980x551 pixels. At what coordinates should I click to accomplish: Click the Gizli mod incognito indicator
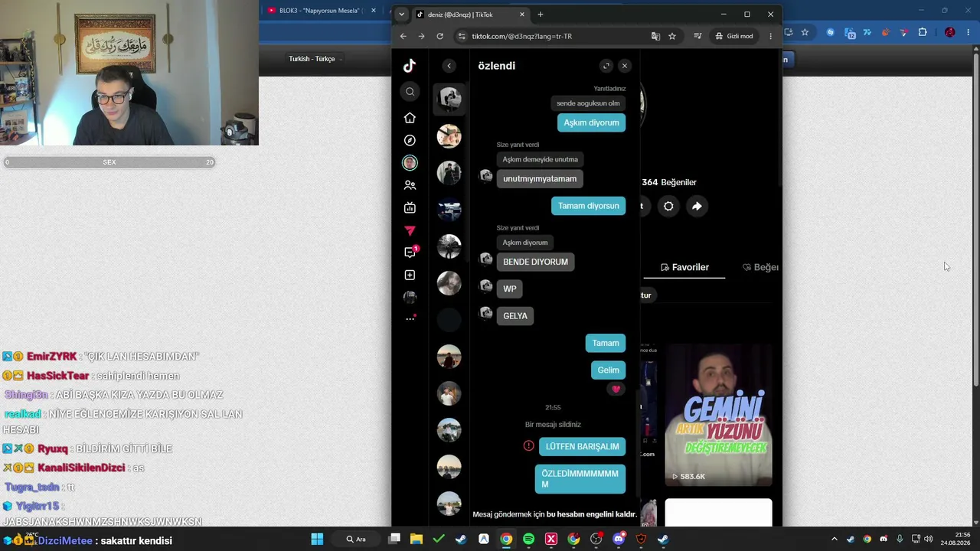pos(734,36)
